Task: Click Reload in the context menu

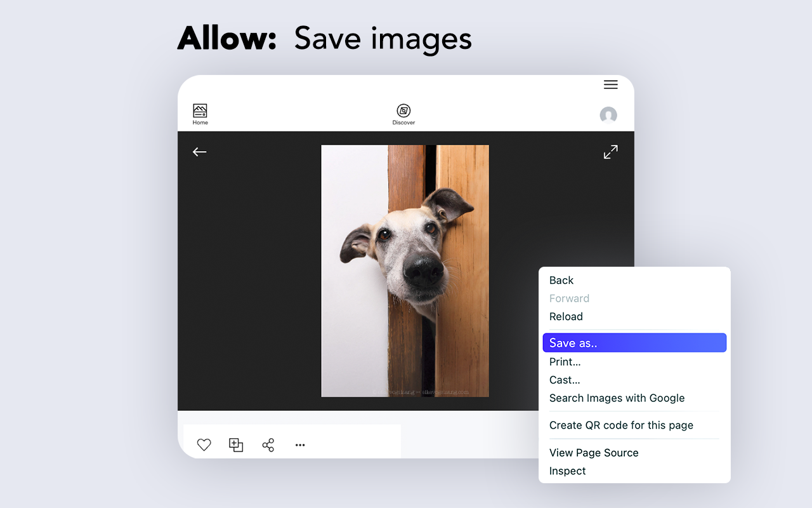Action: coord(566,316)
